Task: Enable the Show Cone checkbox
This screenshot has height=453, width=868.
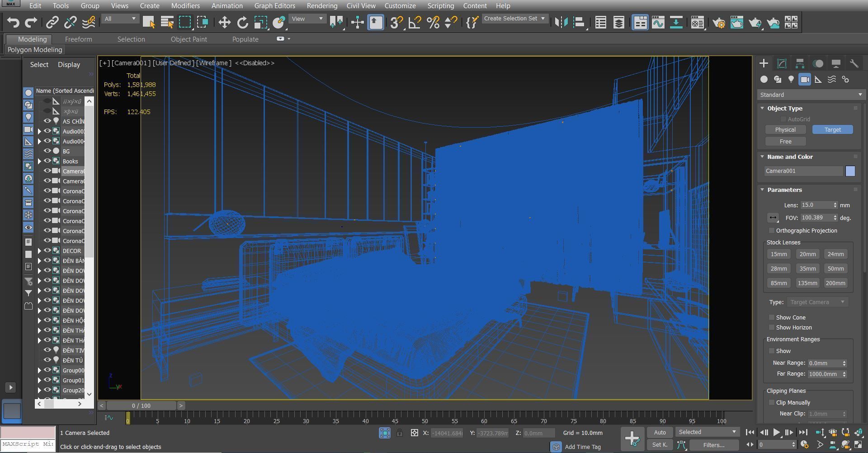Action: tap(772, 318)
